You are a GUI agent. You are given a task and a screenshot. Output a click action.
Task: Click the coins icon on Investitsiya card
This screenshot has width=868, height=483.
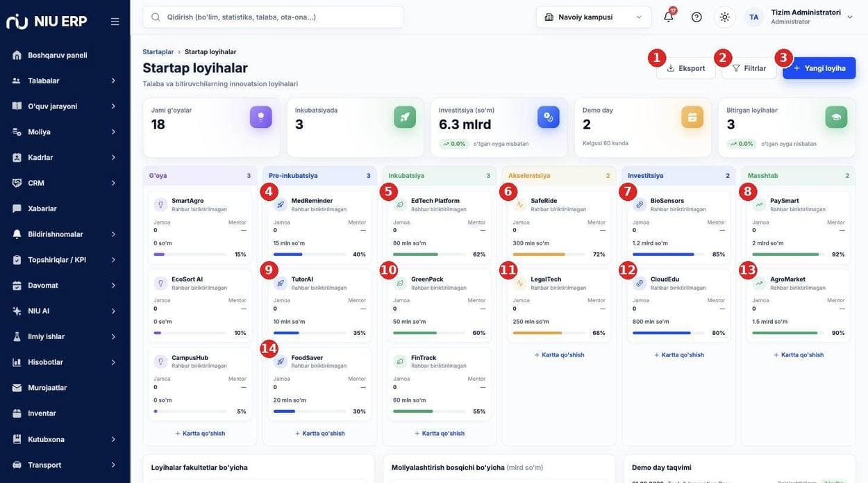548,117
